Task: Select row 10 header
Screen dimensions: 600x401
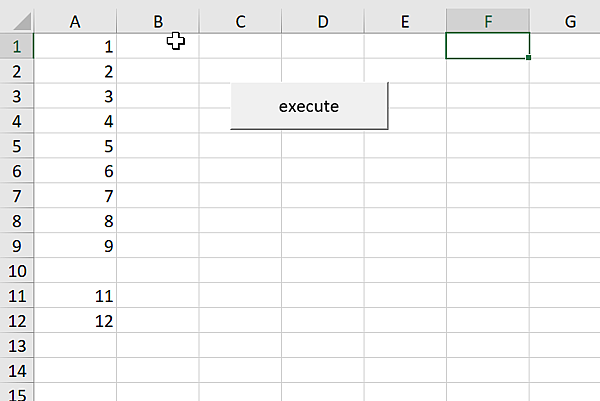Action: [16, 271]
